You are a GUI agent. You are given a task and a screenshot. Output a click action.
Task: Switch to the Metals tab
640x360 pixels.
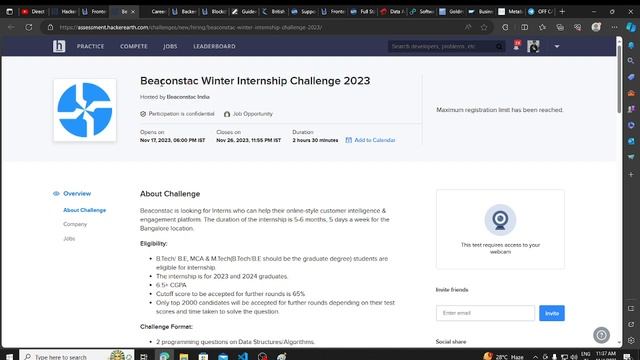pos(510,11)
